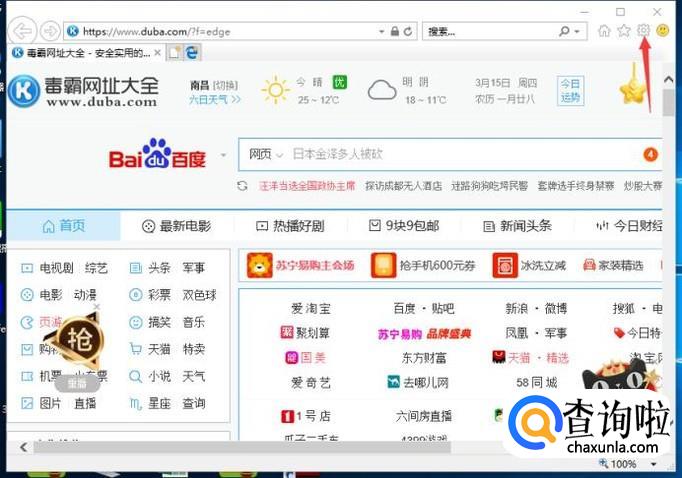Click the vertical scrollbar up arrow
682x478 pixels.
669,79
